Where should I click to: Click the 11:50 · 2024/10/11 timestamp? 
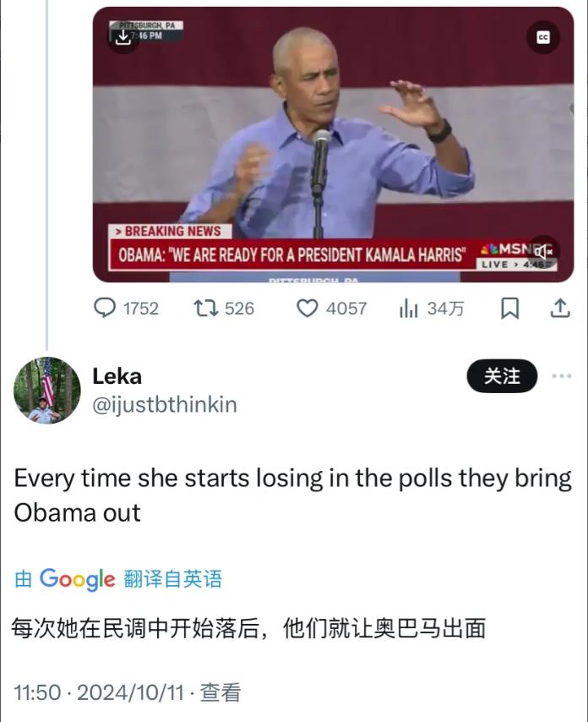coord(98,693)
